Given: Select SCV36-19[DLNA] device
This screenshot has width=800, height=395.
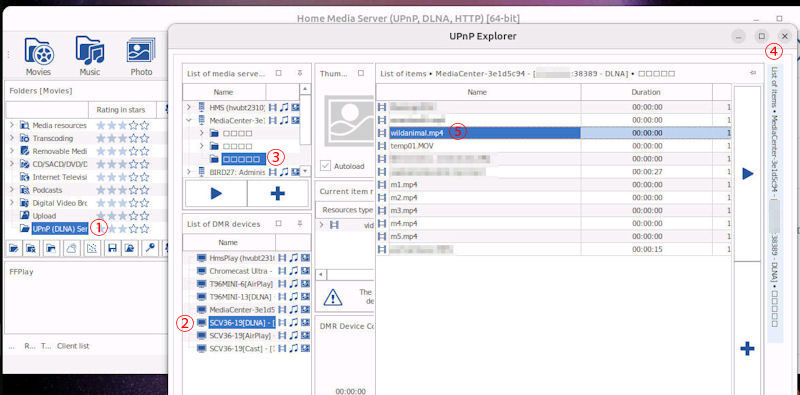Looking at the screenshot, I should pos(242,323).
